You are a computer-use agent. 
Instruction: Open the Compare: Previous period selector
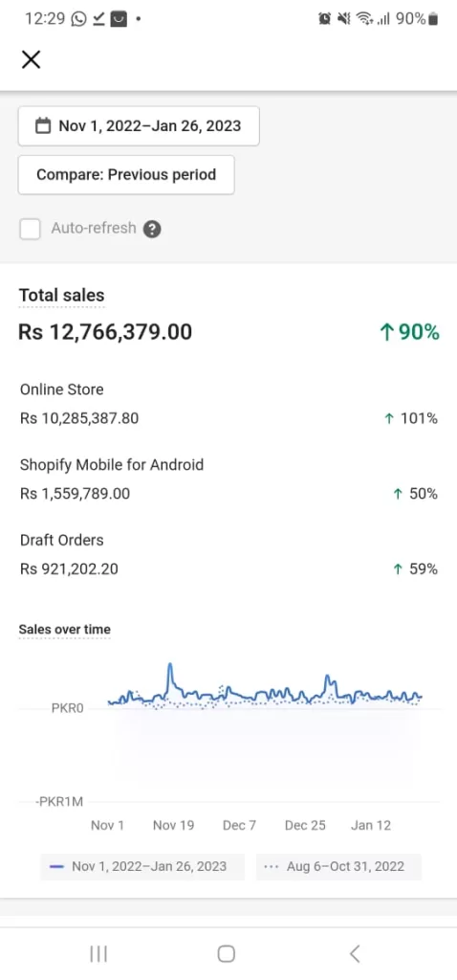pos(126,175)
